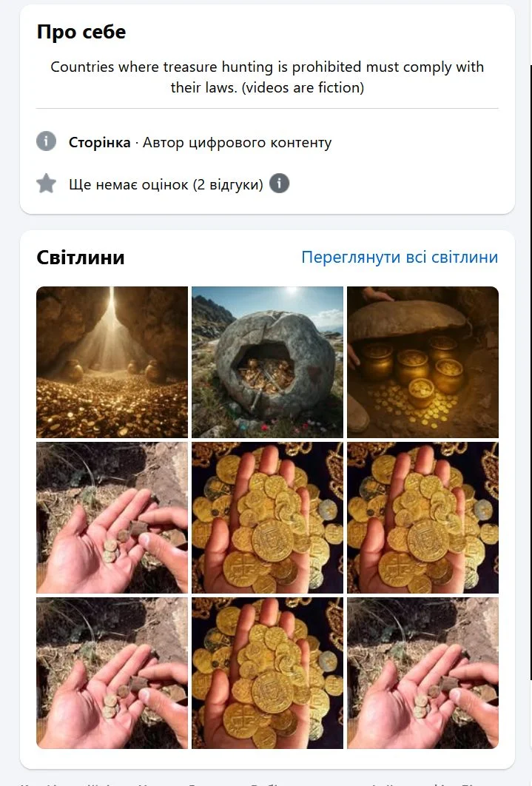Open the bottom-right hand with coins photo
Image resolution: width=532 pixels, height=786 pixels.
click(x=422, y=673)
